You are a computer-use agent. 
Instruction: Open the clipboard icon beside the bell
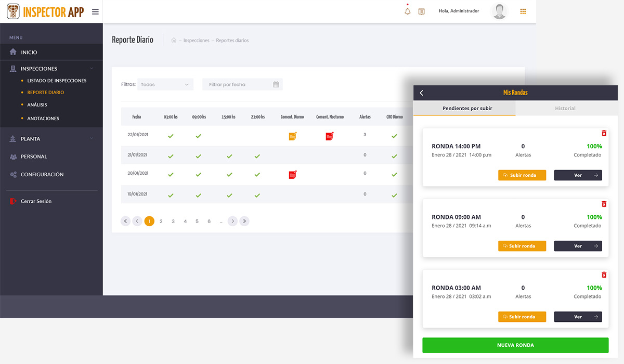pos(421,11)
